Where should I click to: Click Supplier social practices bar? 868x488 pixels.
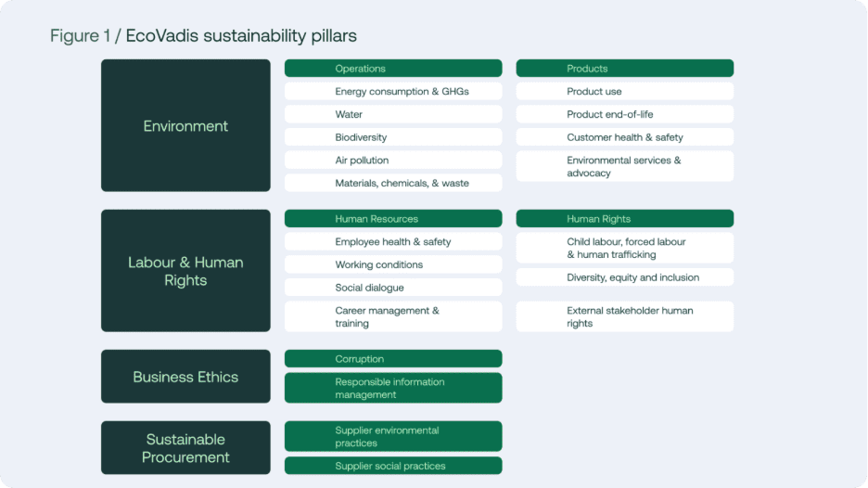[x=392, y=466]
